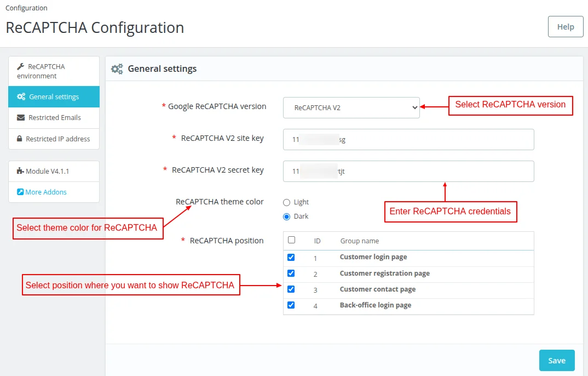Click the padlock icon for Restricted IP address
This screenshot has width=588, height=376.
(x=20, y=139)
